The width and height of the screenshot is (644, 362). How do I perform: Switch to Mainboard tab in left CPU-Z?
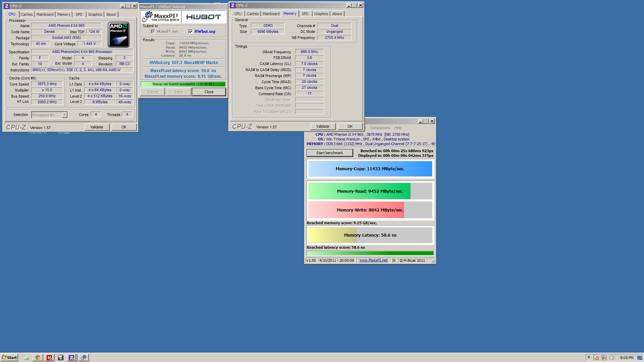tap(45, 14)
